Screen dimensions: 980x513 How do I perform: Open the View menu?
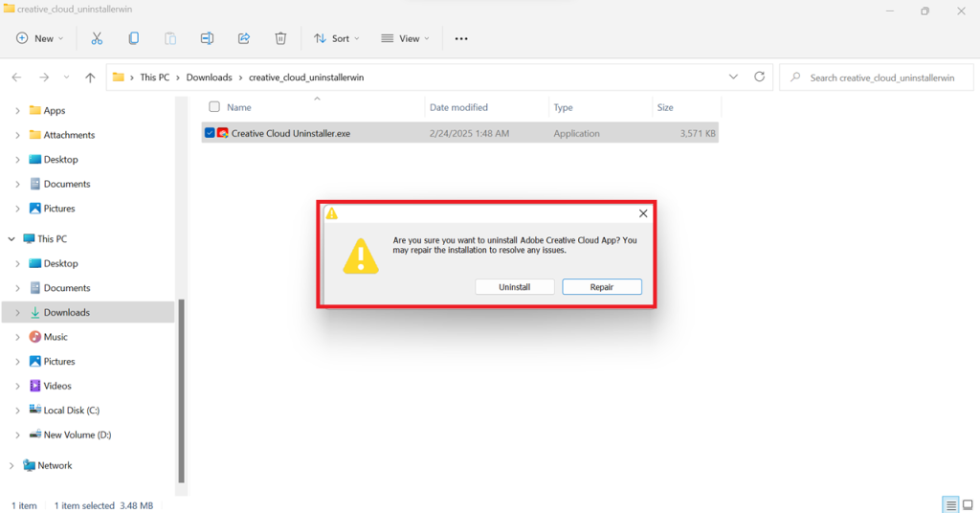click(406, 38)
